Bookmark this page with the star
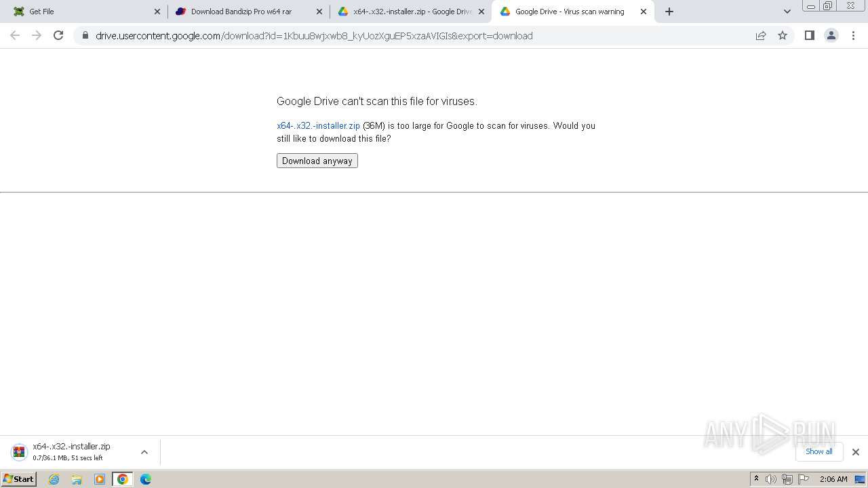 (783, 35)
